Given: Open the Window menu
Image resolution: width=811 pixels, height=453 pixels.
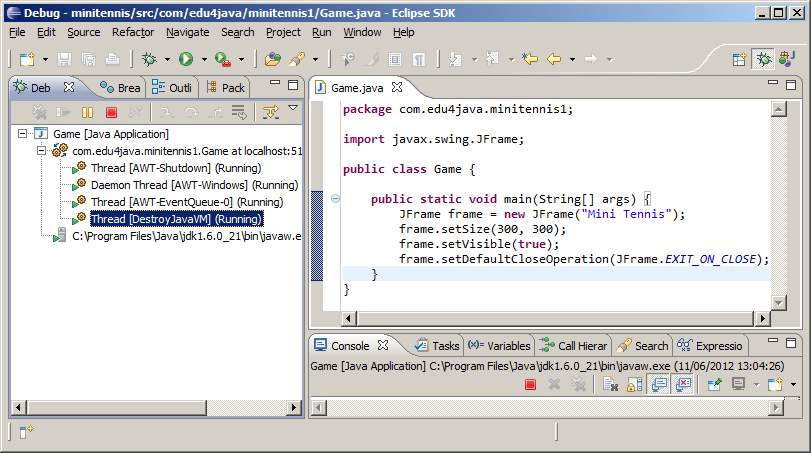Looking at the screenshot, I should pyautogui.click(x=362, y=32).
